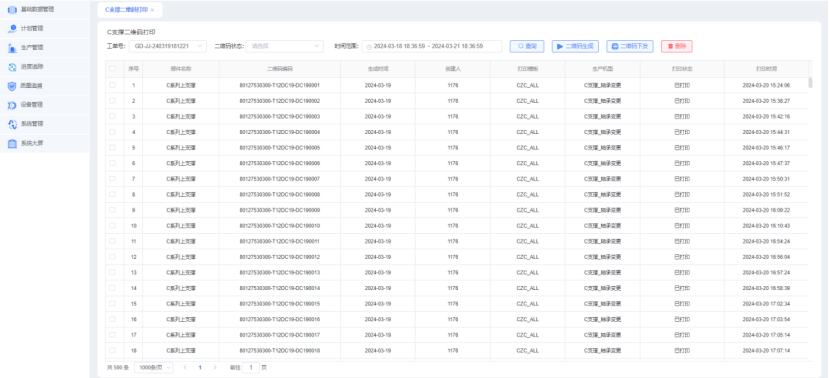This screenshot has height=378, width=829.
Task: Click the table's vertical scrollbar thumb
Action: tap(810, 82)
